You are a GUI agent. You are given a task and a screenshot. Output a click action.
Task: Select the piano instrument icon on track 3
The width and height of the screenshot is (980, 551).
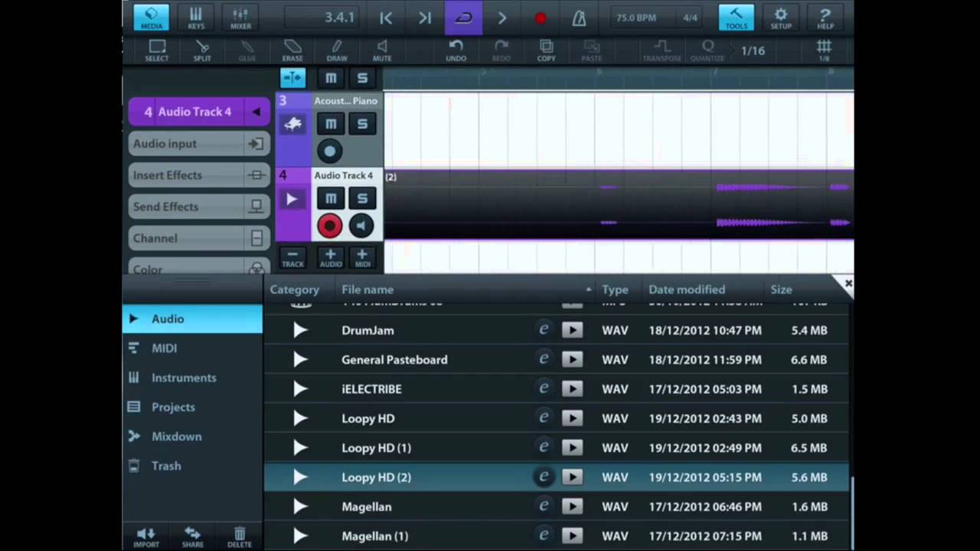click(x=292, y=124)
